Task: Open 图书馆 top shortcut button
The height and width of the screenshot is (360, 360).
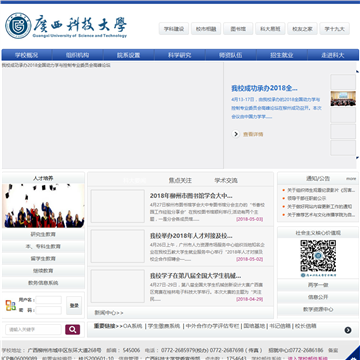Action: [x=238, y=29]
